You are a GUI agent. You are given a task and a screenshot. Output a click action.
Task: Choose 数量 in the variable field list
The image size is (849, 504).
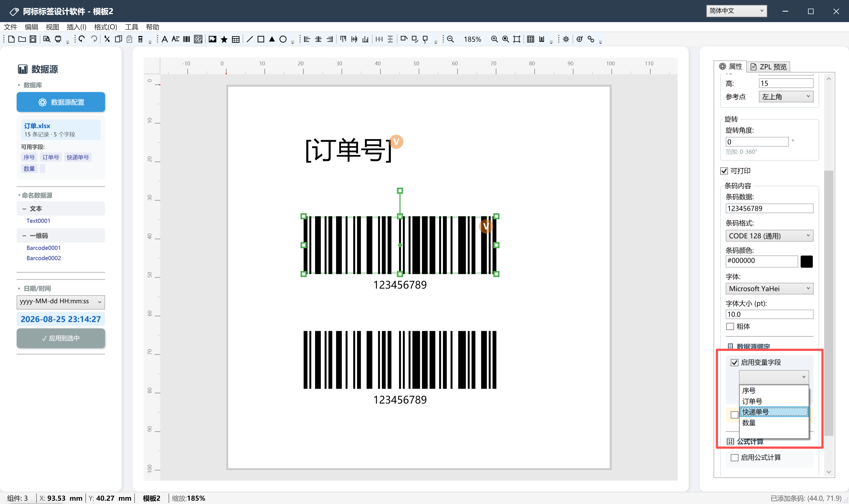tap(774, 422)
